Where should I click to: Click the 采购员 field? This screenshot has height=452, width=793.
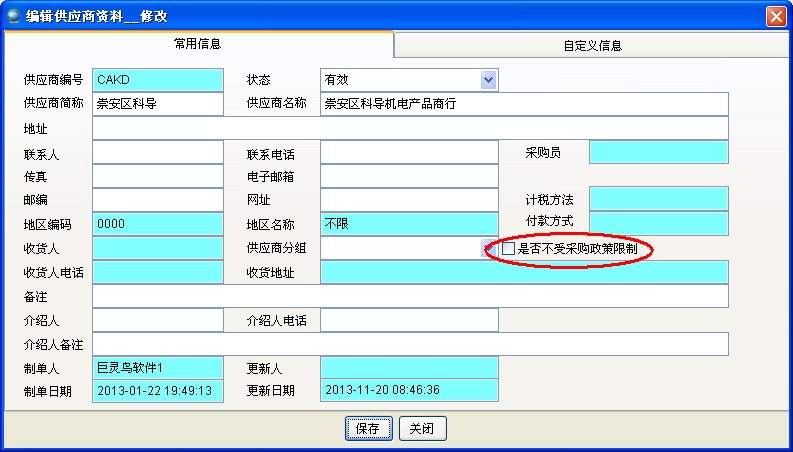658,152
